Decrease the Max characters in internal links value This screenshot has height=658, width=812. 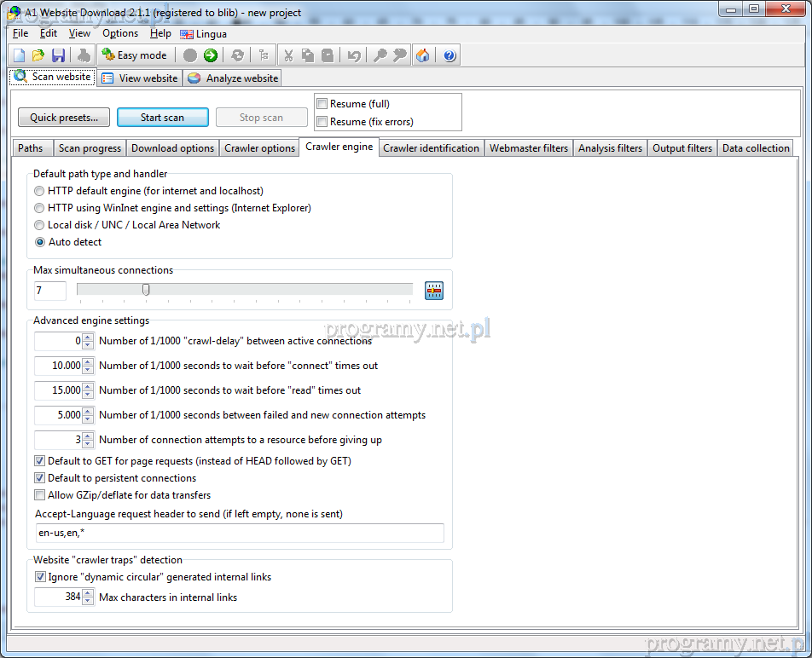pyautogui.click(x=88, y=602)
